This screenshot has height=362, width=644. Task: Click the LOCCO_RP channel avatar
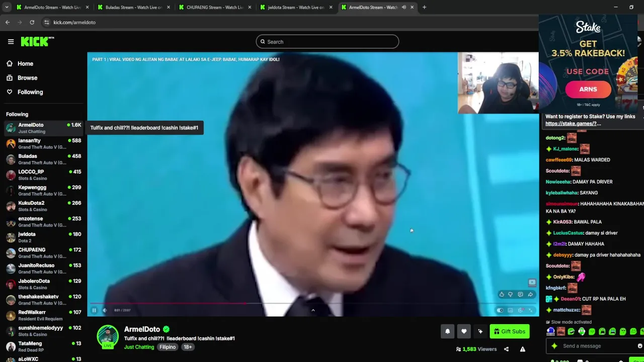tap(11, 174)
